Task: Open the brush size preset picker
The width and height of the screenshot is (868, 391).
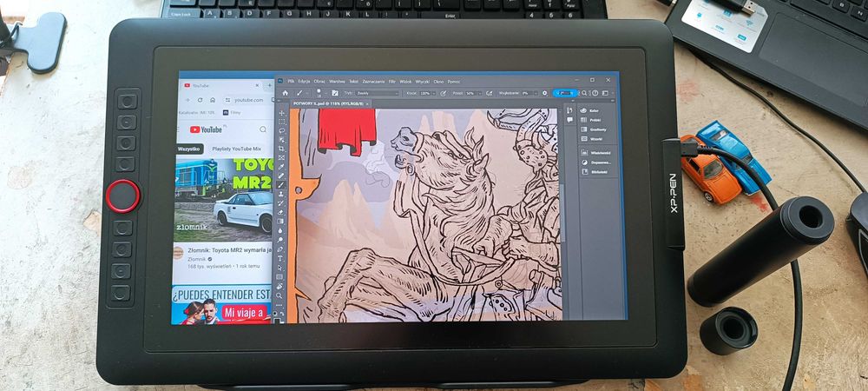Action: click(322, 93)
